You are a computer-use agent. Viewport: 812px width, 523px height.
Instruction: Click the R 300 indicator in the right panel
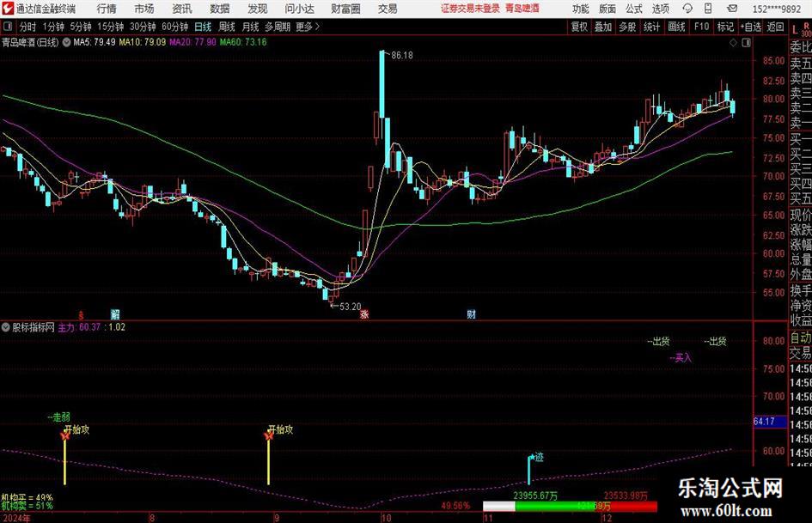806,29
